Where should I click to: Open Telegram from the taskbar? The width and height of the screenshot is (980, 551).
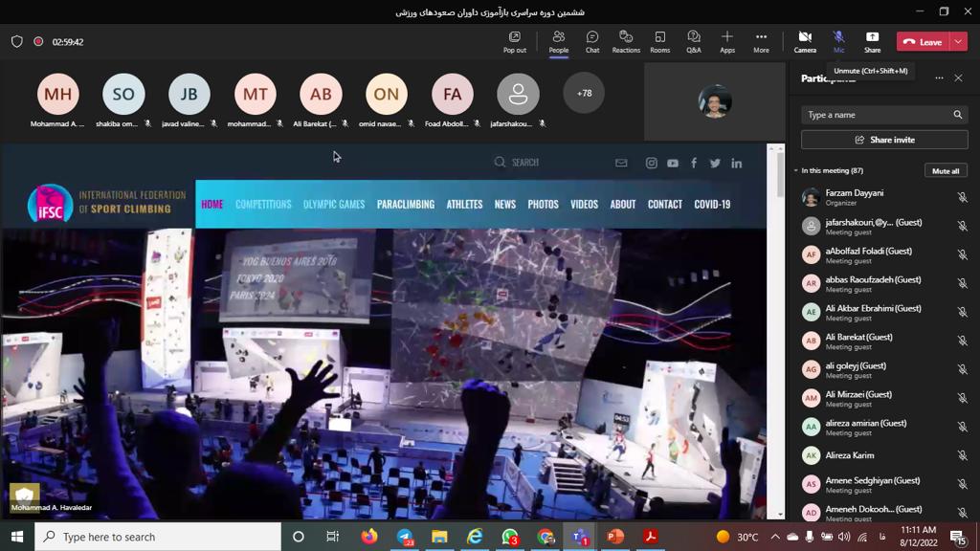tap(405, 537)
